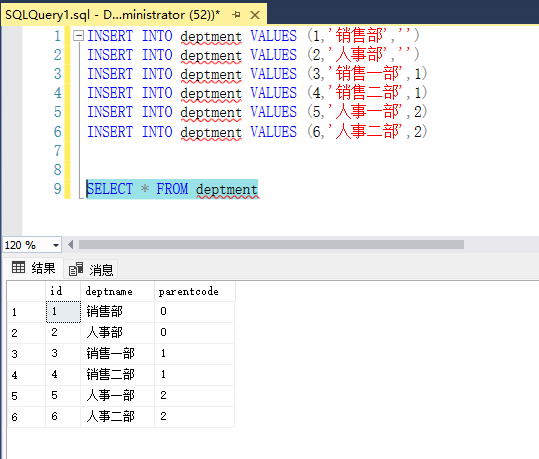
Task: Click the cell 人事一部 in results
Action: click(x=118, y=395)
